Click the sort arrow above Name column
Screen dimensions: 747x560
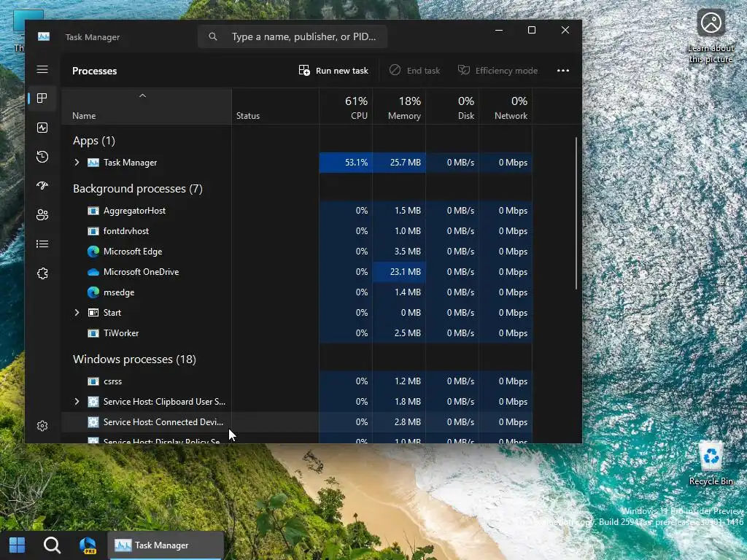142,96
